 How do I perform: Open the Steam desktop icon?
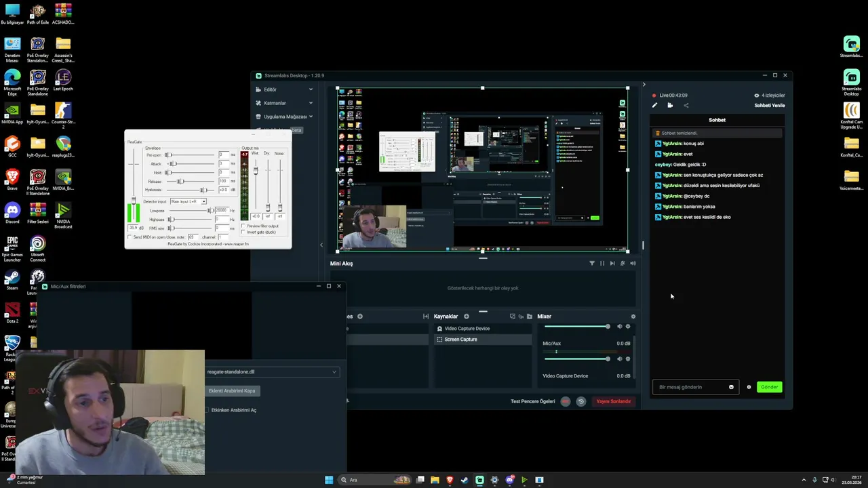point(12,280)
